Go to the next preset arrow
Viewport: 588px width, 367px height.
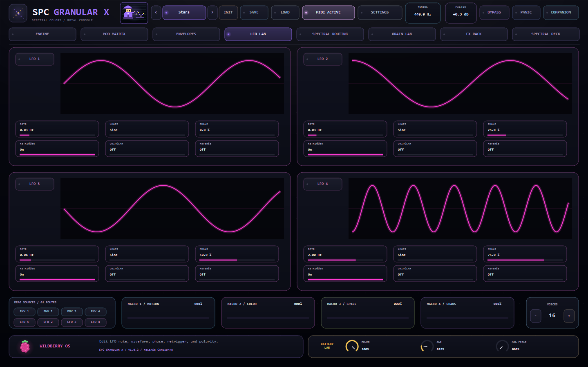(212, 13)
